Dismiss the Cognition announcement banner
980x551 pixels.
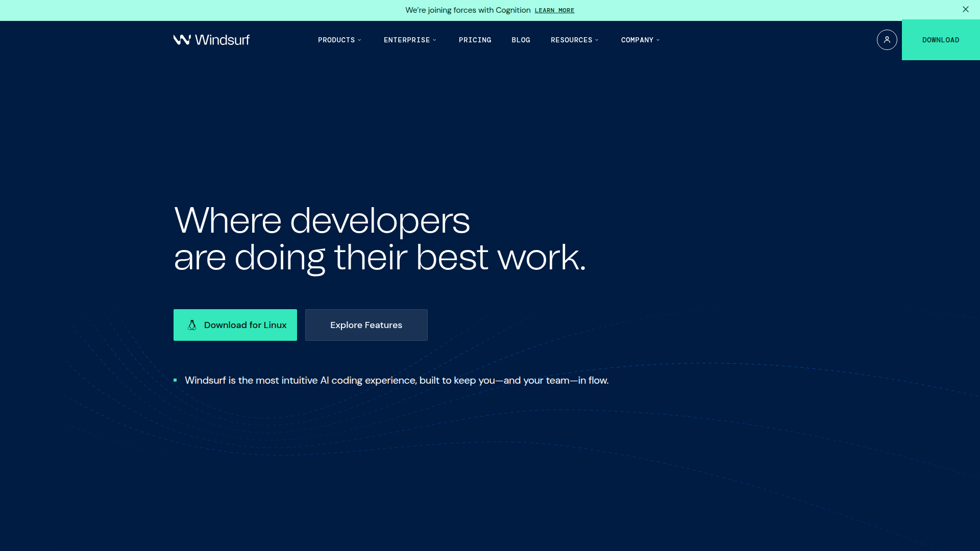point(965,10)
